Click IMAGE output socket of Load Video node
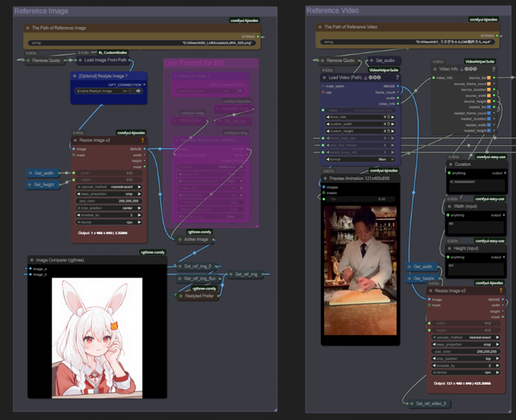This screenshot has width=516, height=420. pos(398,86)
